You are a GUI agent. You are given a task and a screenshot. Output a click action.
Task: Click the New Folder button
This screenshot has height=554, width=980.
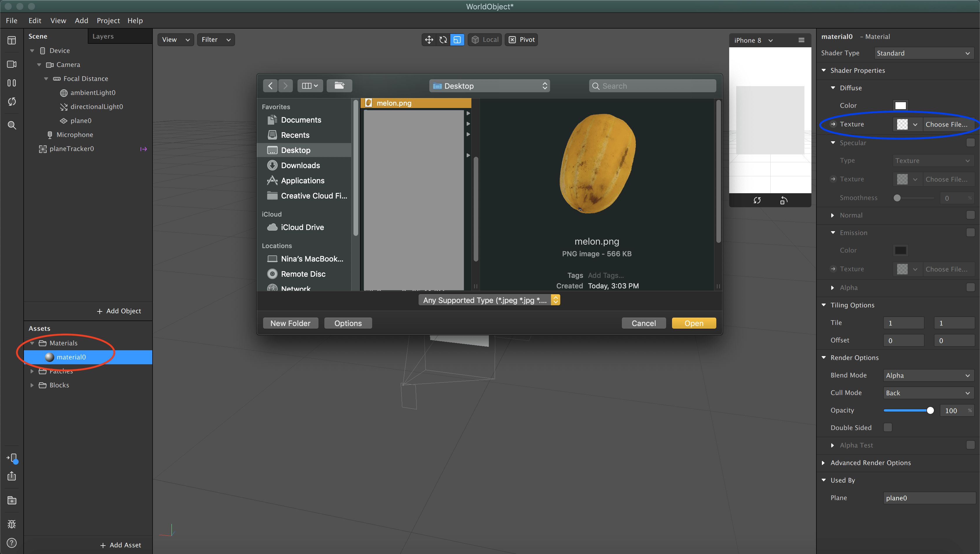point(290,323)
